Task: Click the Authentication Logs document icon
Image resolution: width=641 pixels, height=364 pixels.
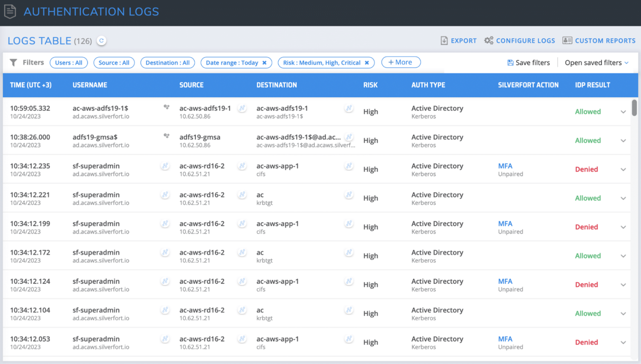Action: click(x=10, y=11)
